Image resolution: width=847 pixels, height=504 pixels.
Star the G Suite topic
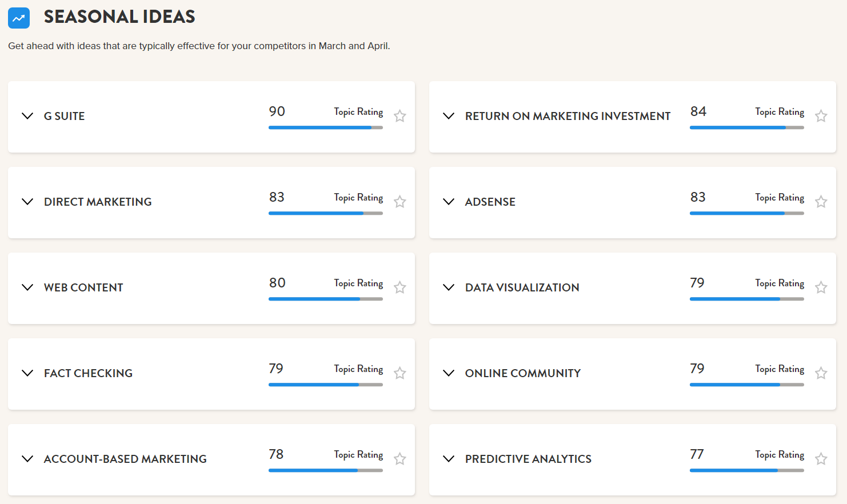[x=400, y=116]
